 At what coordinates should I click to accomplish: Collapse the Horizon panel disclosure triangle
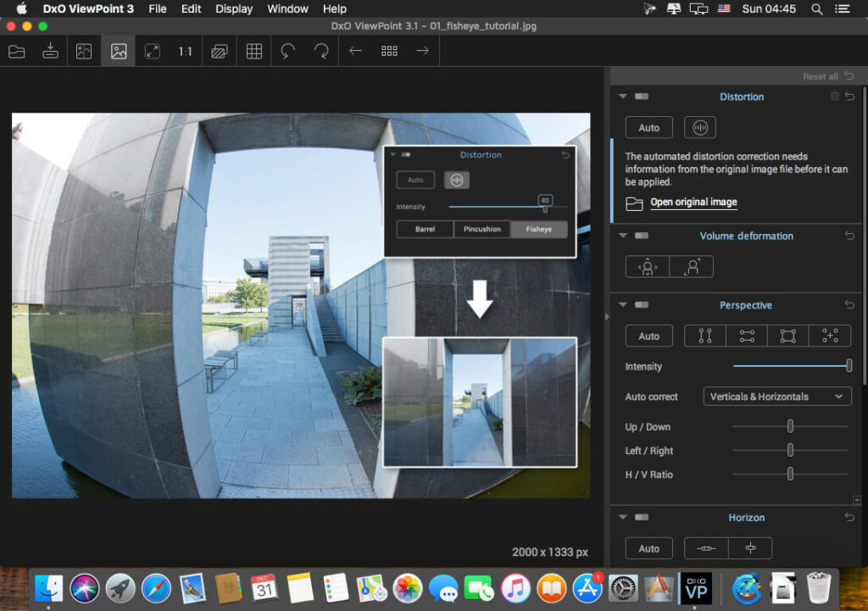coord(623,517)
